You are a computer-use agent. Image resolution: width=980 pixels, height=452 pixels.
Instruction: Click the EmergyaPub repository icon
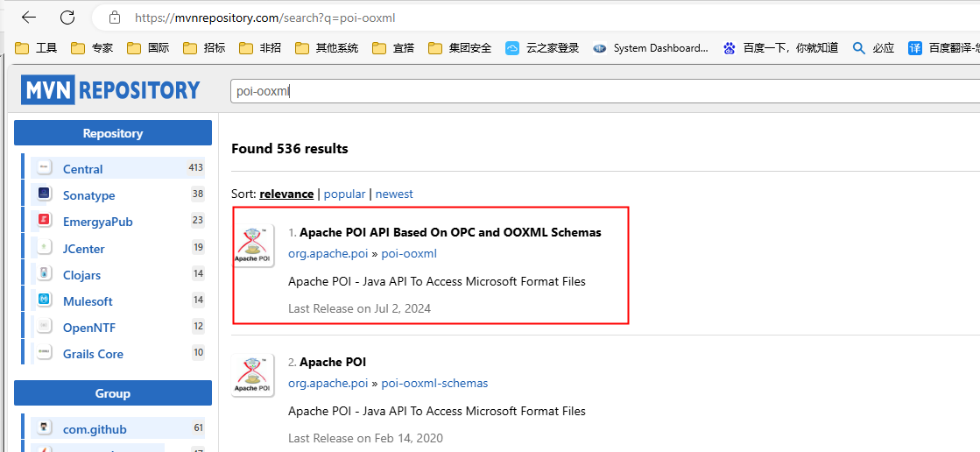click(x=44, y=220)
